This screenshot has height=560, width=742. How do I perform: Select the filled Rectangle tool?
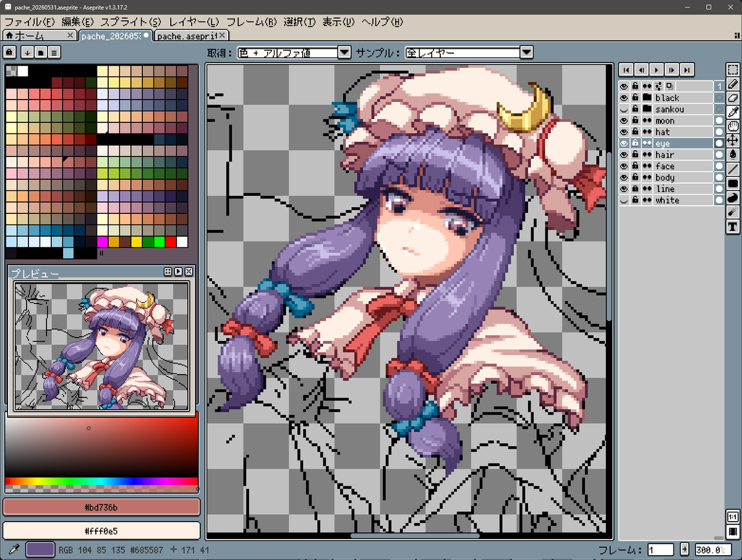point(733,184)
